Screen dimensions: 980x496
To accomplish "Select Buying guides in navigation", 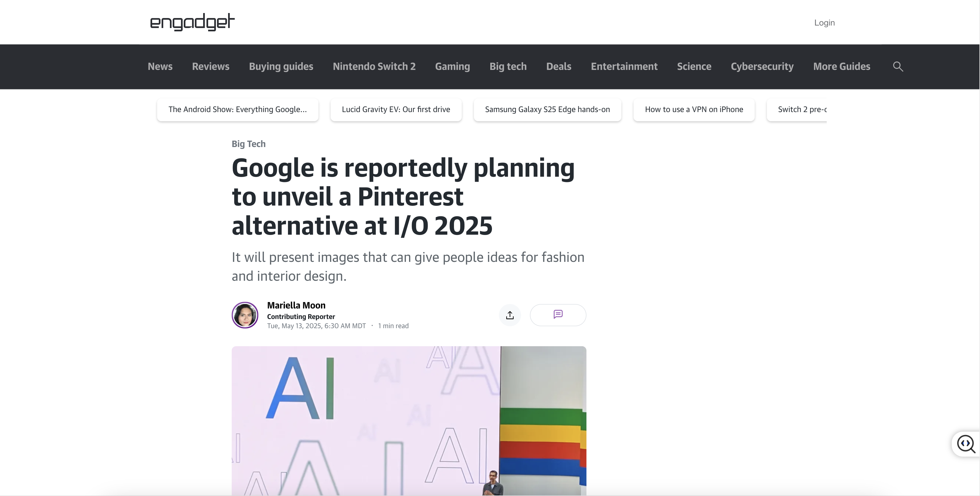I will pos(281,67).
